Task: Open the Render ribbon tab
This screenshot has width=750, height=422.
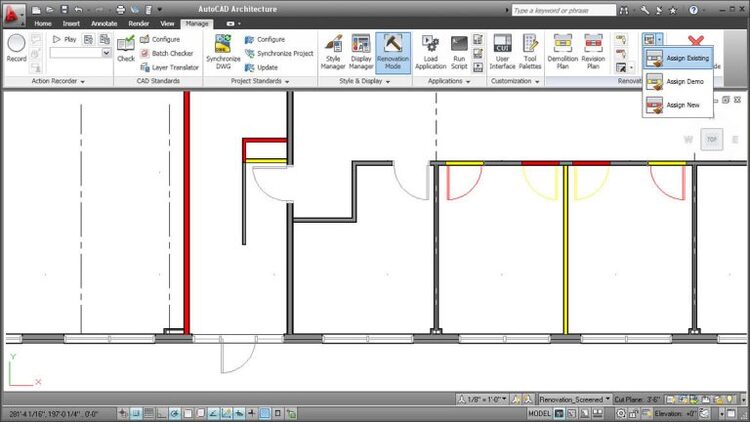Action: tap(138, 23)
